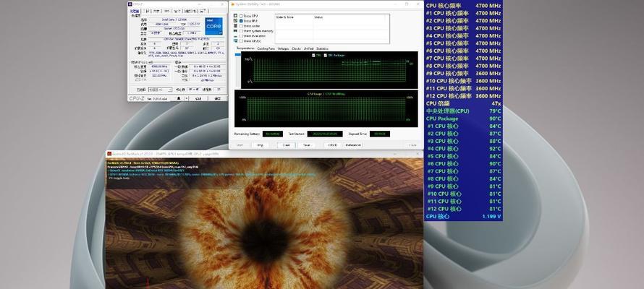Viewport: 644px width, 289px height.
Task: Click the 确定 button in CPU-Z
Action: tap(218, 98)
